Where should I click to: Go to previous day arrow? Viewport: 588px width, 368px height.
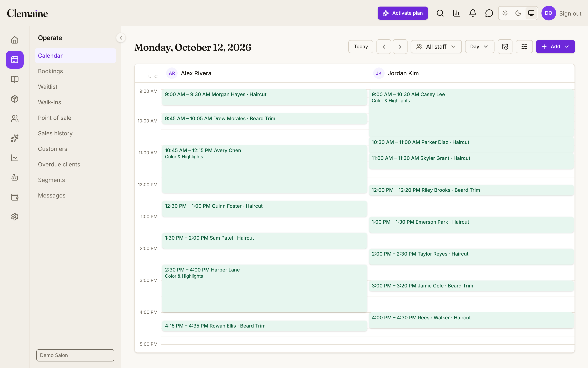[x=384, y=46]
